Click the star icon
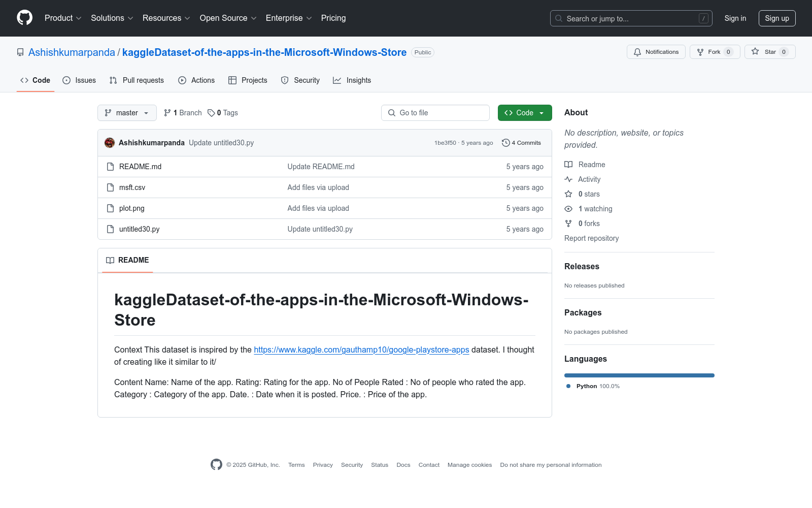 click(755, 51)
